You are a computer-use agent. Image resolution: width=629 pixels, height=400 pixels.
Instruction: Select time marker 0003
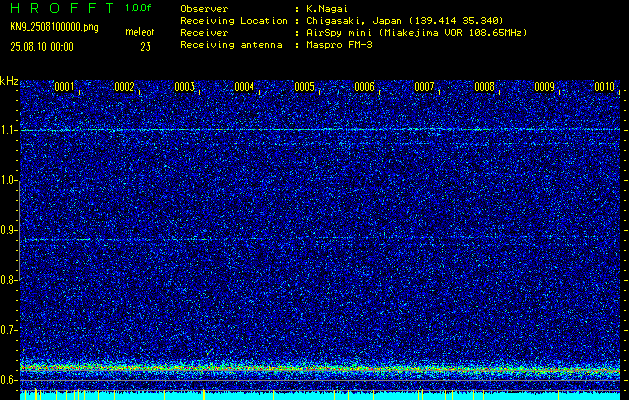pos(185,87)
